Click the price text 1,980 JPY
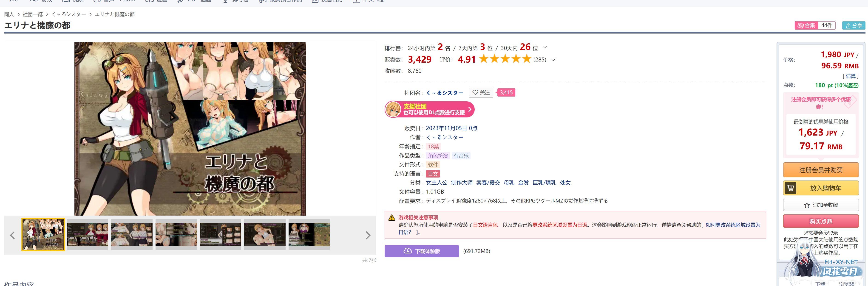 click(837, 55)
